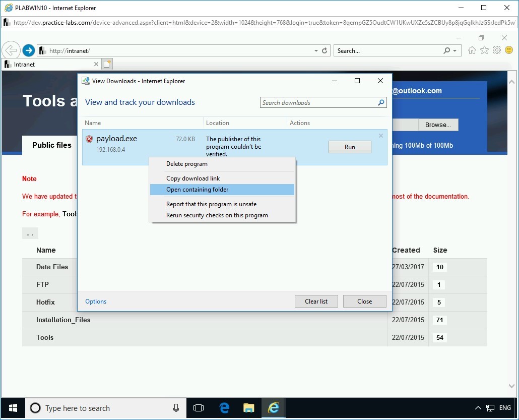
Task: Click the magnifier in Search downloads box
Action: (x=381, y=103)
